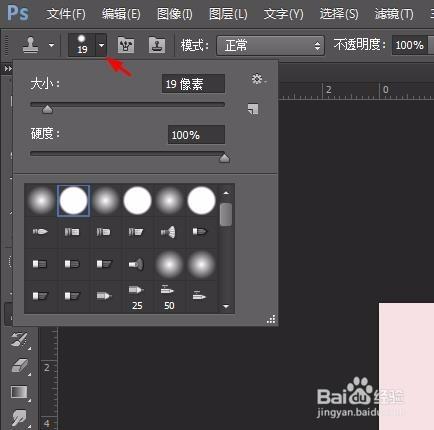This screenshot has height=430, width=434.
Task: Select the History Brush tool
Action: [x=20, y=339]
